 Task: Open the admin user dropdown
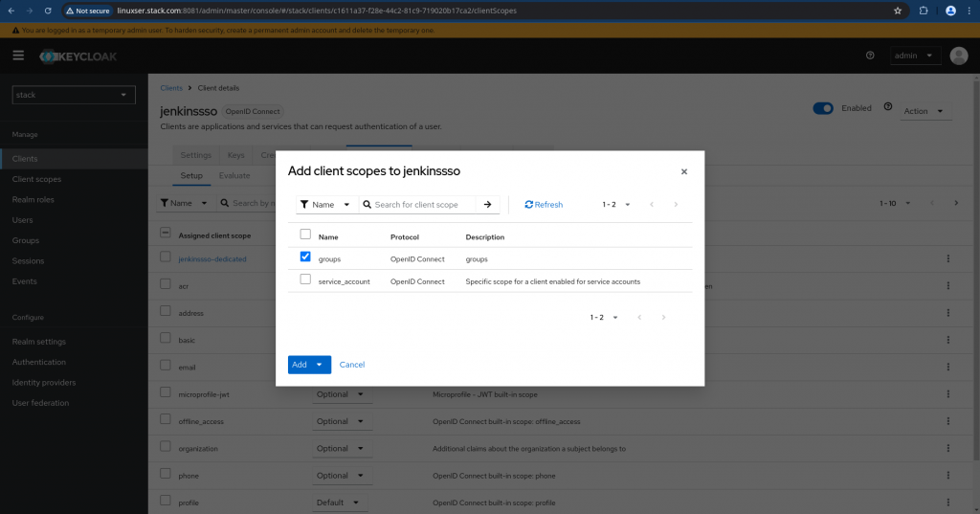(915, 56)
